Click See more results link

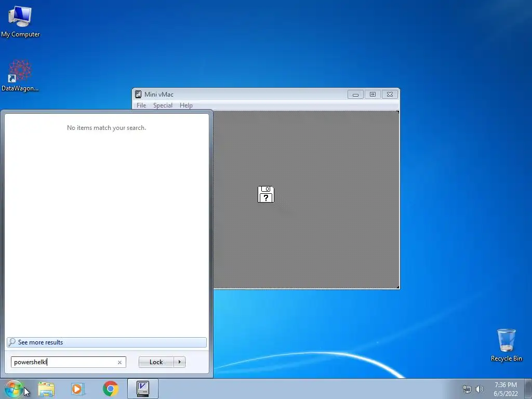pyautogui.click(x=107, y=342)
